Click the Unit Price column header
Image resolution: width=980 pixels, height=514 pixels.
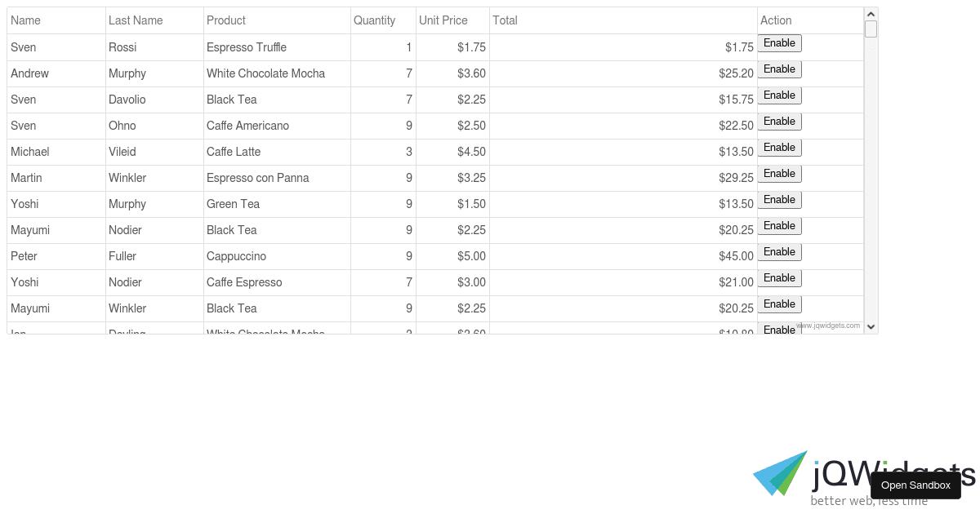[452, 20]
